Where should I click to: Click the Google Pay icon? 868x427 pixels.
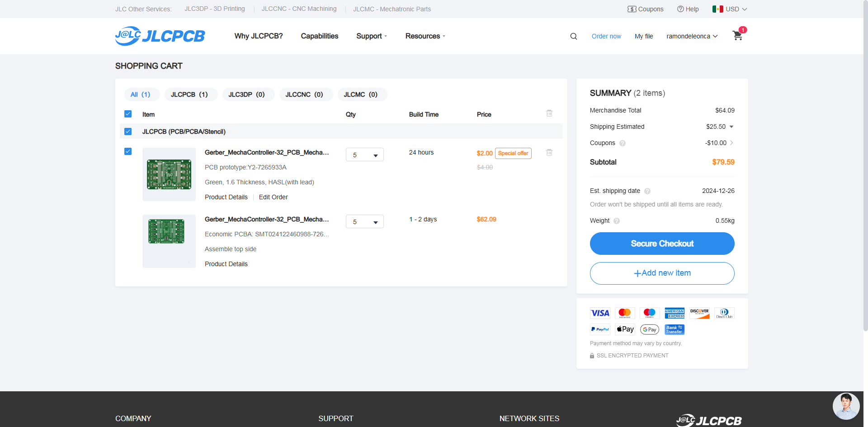coord(650,329)
